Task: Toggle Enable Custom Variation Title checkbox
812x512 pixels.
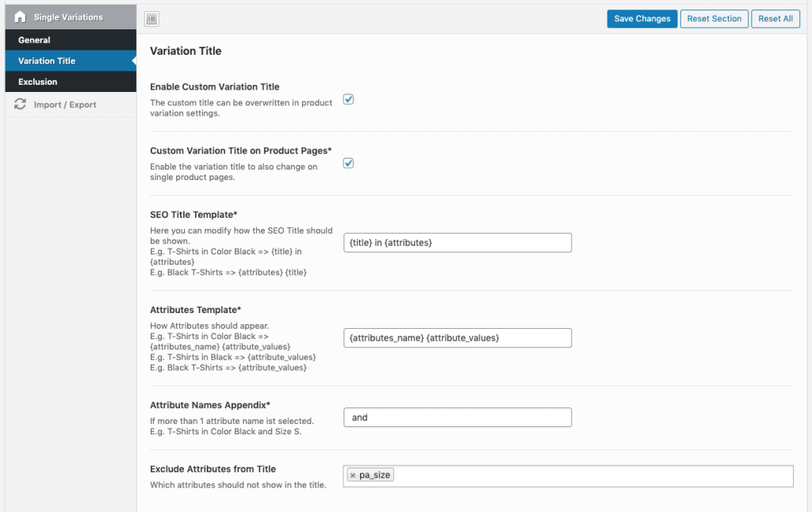Action: (348, 99)
